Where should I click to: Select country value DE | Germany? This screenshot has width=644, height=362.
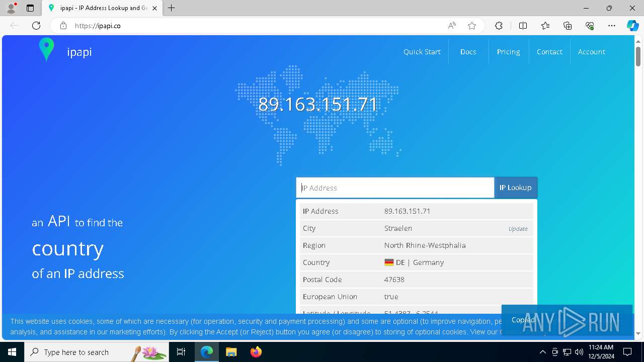420,262
